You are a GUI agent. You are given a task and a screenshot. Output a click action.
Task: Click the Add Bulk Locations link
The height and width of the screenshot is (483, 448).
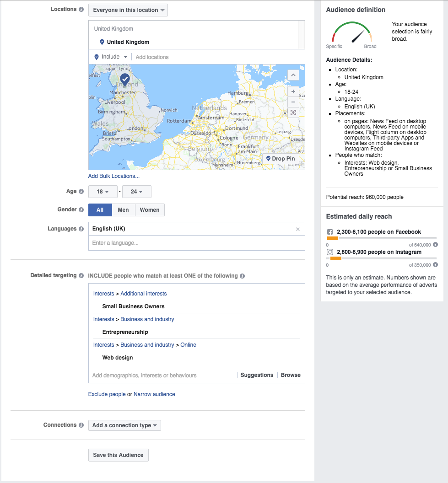(114, 176)
